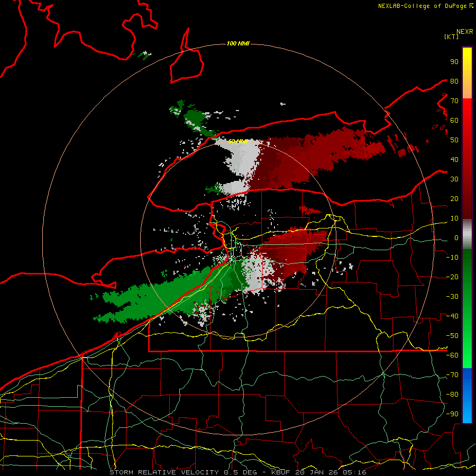Click the -50 value on the velocity scale
This screenshot has width=476, height=476.
coord(452,336)
